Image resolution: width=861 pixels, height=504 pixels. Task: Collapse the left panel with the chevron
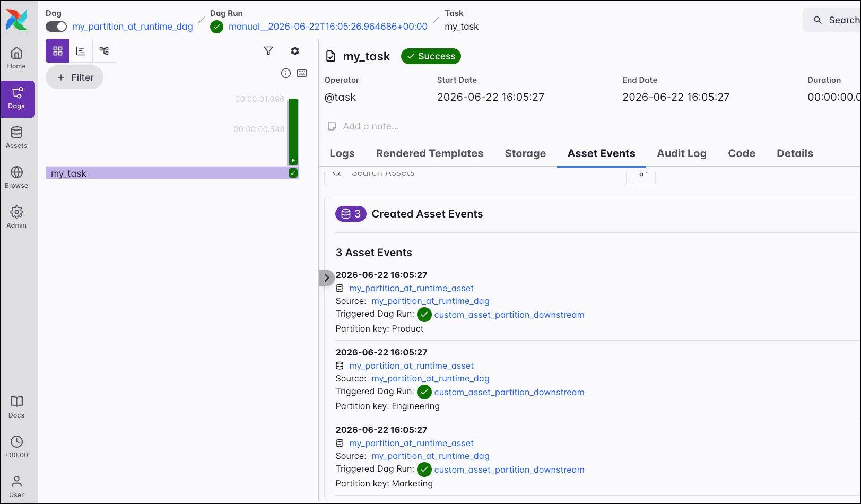coord(327,277)
